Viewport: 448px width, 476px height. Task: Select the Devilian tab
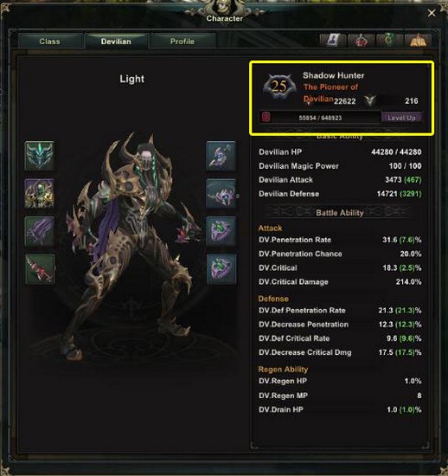tap(117, 42)
